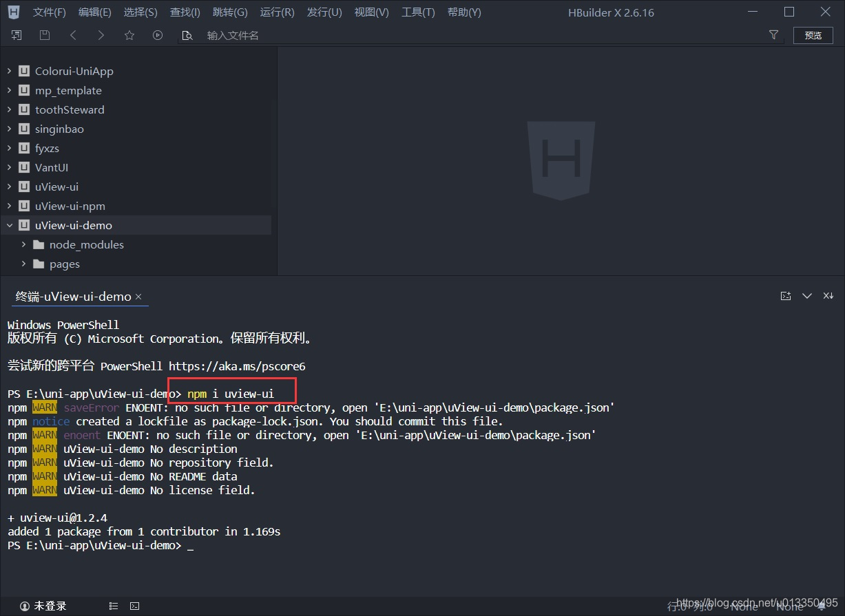The height and width of the screenshot is (616, 845).
Task: Click the 预览 preview button
Action: tap(813, 35)
